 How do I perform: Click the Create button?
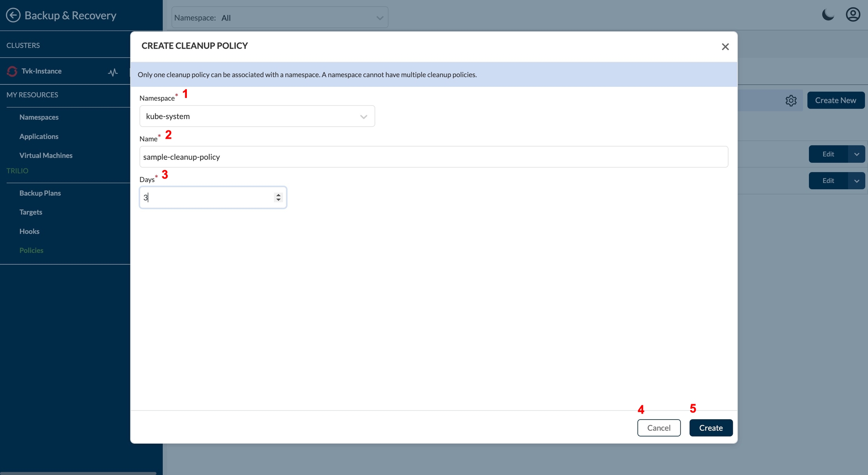click(711, 428)
